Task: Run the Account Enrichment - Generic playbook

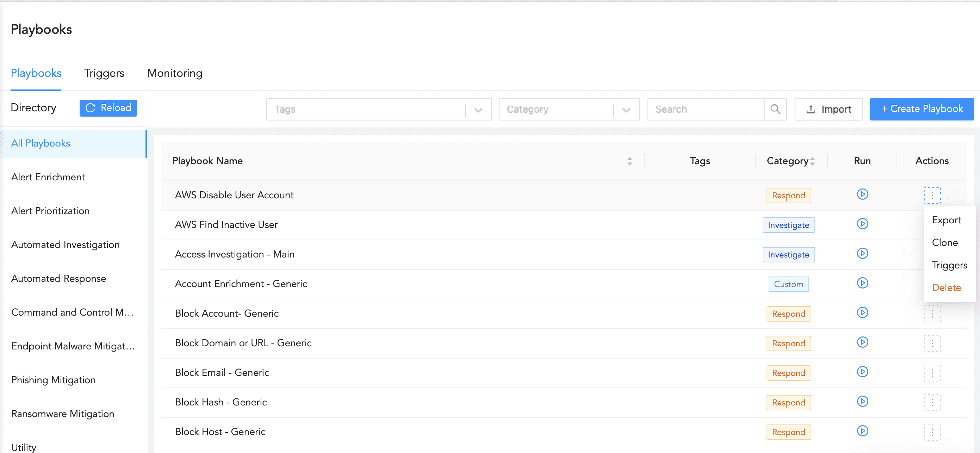Action: pos(862,283)
